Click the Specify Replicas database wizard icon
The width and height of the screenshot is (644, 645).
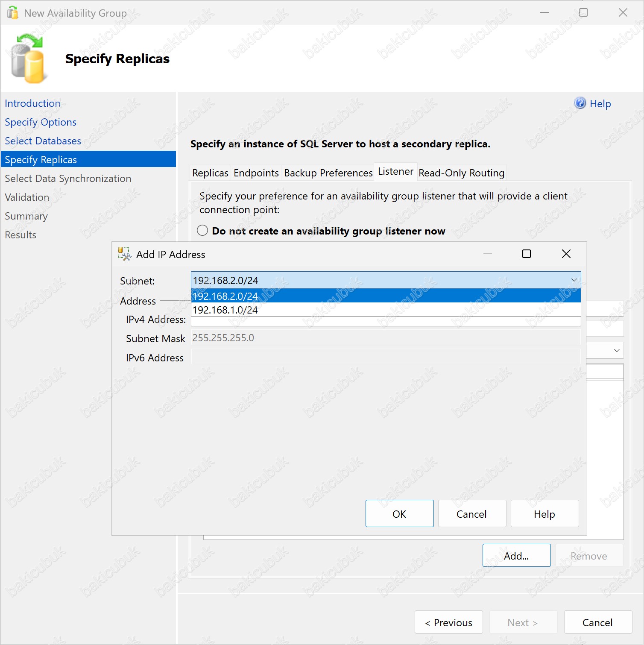(x=28, y=59)
